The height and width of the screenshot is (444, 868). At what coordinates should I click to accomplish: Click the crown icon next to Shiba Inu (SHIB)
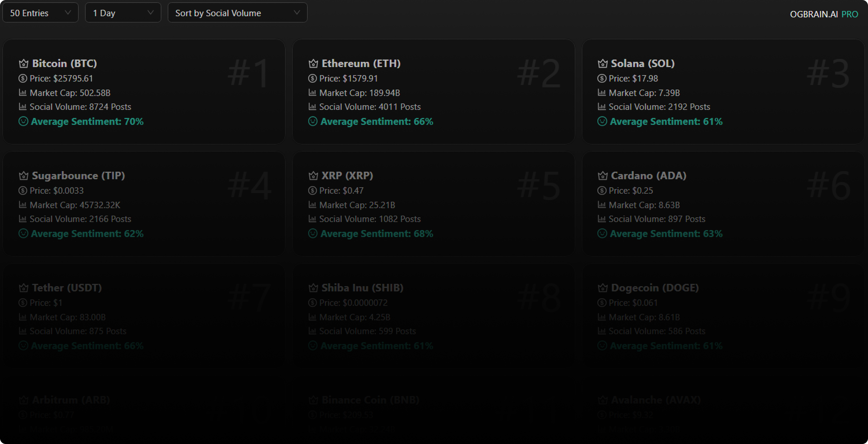pos(313,288)
